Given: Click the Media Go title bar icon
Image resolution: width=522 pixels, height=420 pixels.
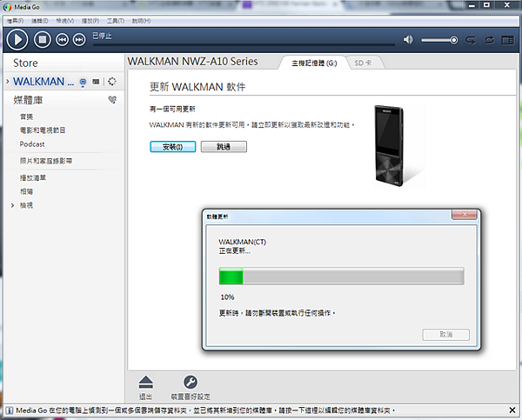Looking at the screenshot, I should (7, 7).
